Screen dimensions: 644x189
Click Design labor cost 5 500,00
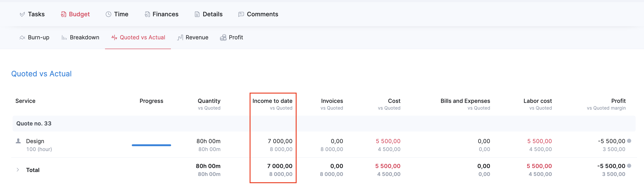539,141
